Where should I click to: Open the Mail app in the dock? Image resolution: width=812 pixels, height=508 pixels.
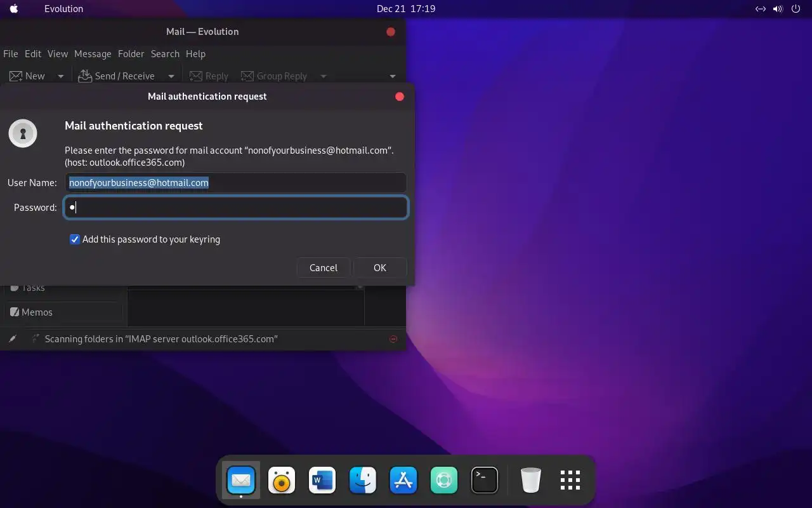[x=241, y=481]
